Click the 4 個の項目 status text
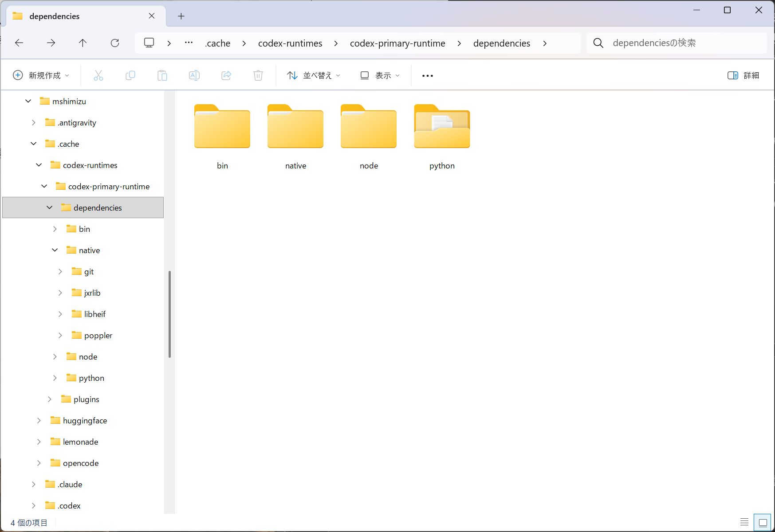 (29, 523)
